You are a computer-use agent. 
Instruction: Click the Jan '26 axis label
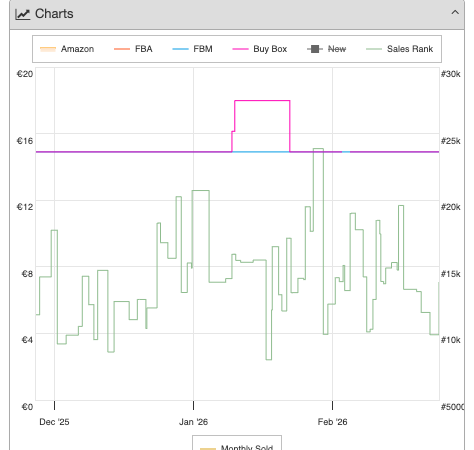click(x=193, y=422)
